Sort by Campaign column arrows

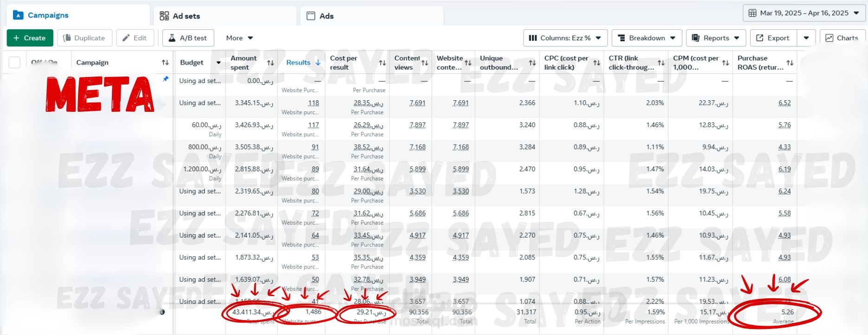click(165, 62)
